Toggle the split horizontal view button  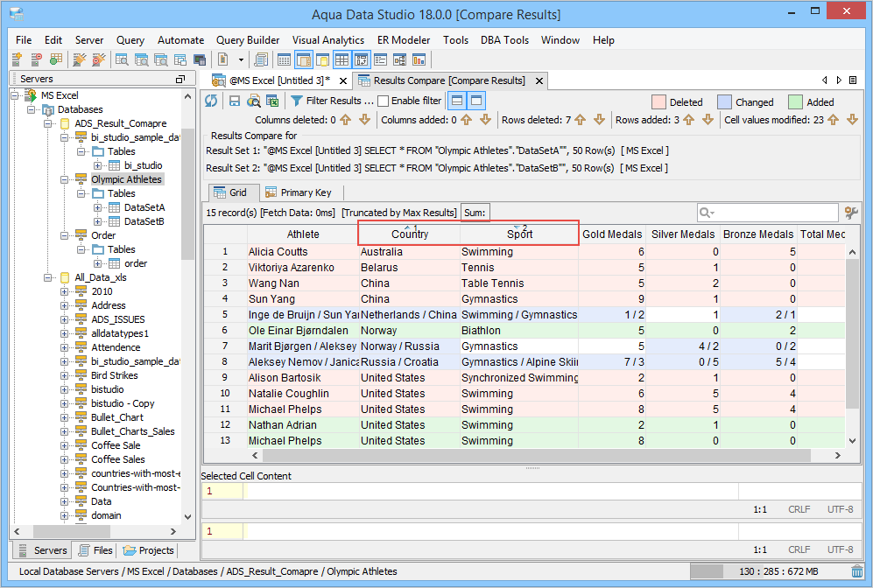(x=456, y=101)
